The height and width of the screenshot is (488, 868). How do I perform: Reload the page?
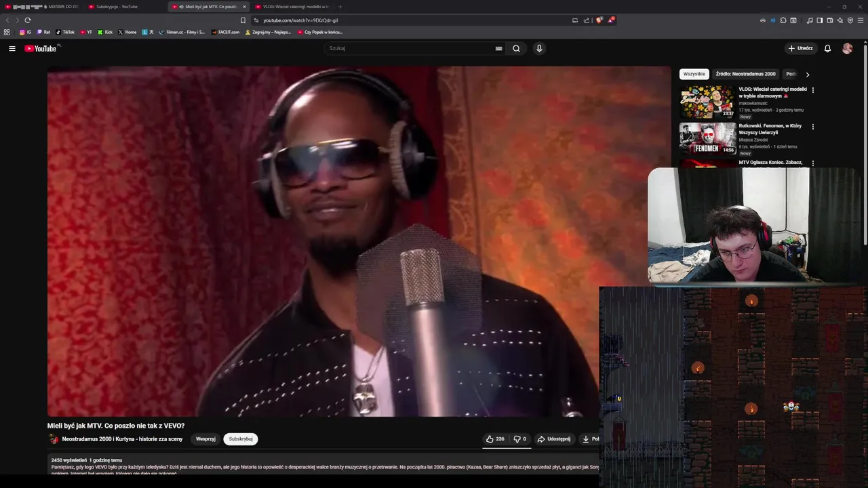[28, 20]
